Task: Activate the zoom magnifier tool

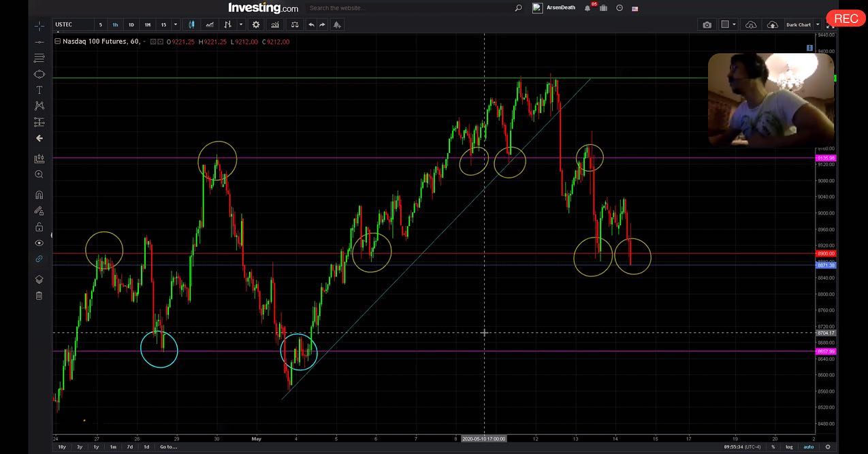Action: [x=39, y=175]
